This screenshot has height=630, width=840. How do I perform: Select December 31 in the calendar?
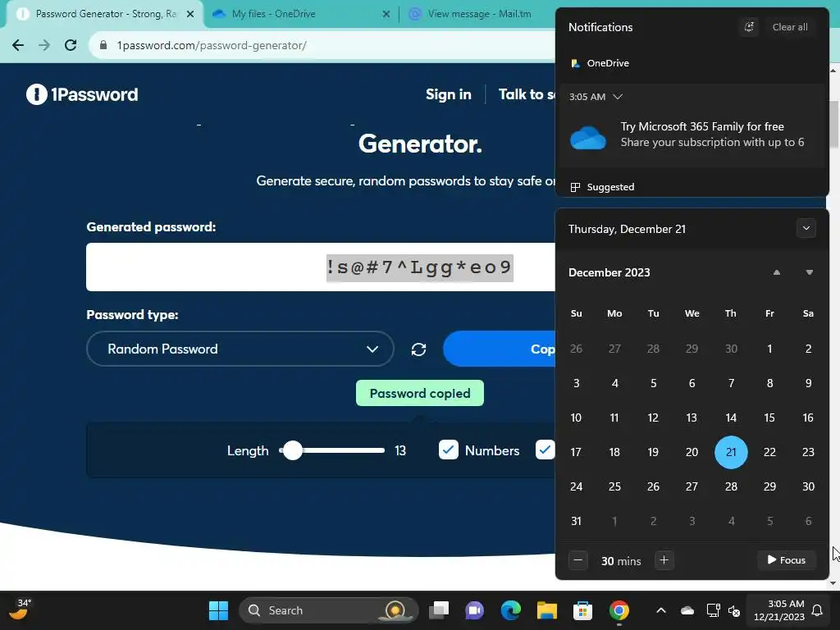point(576,521)
